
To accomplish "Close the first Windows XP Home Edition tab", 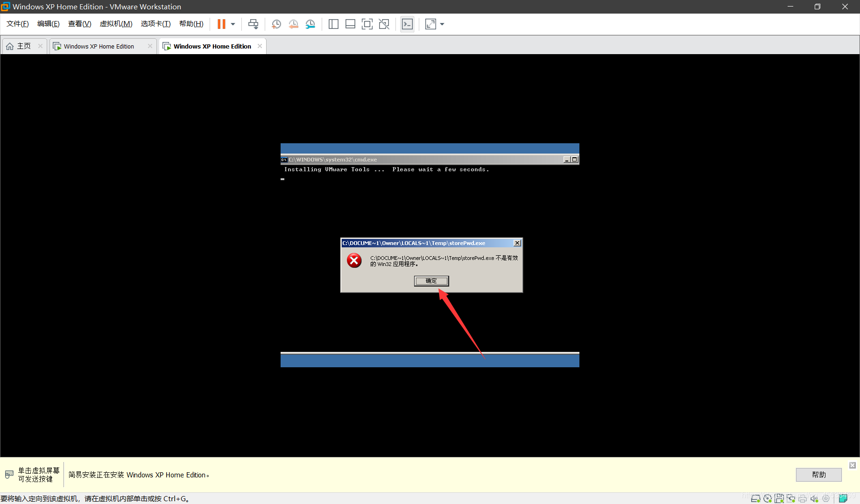I will [150, 46].
